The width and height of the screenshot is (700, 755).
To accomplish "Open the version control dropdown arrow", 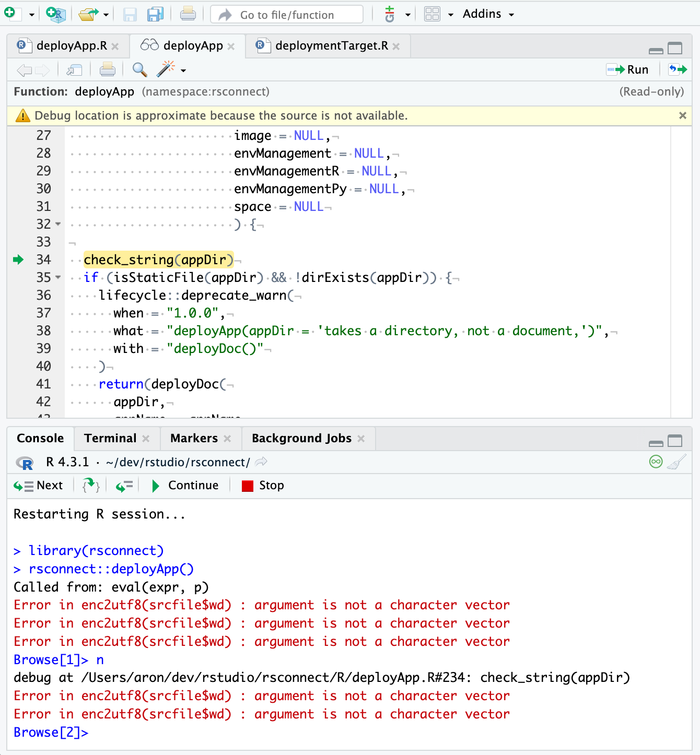I will [408, 15].
